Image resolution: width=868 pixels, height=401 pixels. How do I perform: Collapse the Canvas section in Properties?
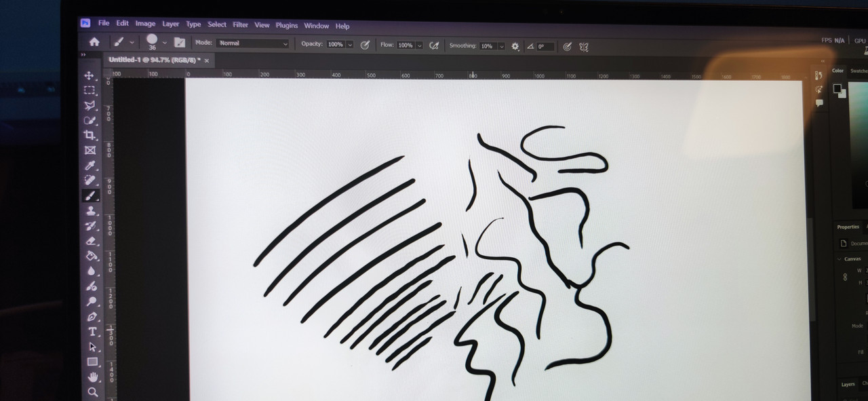(x=840, y=259)
